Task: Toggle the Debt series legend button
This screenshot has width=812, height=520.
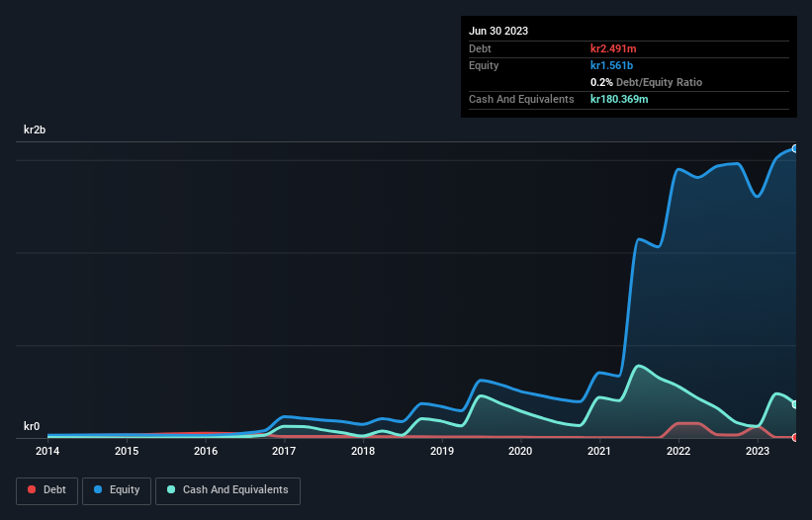Action: click(x=46, y=490)
